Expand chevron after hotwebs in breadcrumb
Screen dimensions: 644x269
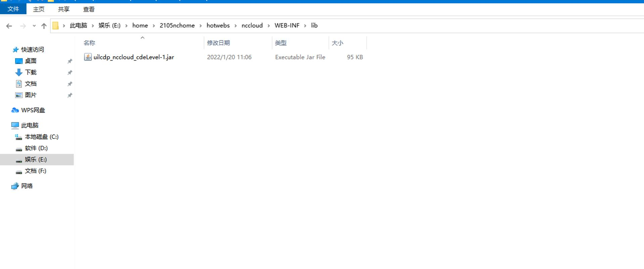click(x=235, y=26)
